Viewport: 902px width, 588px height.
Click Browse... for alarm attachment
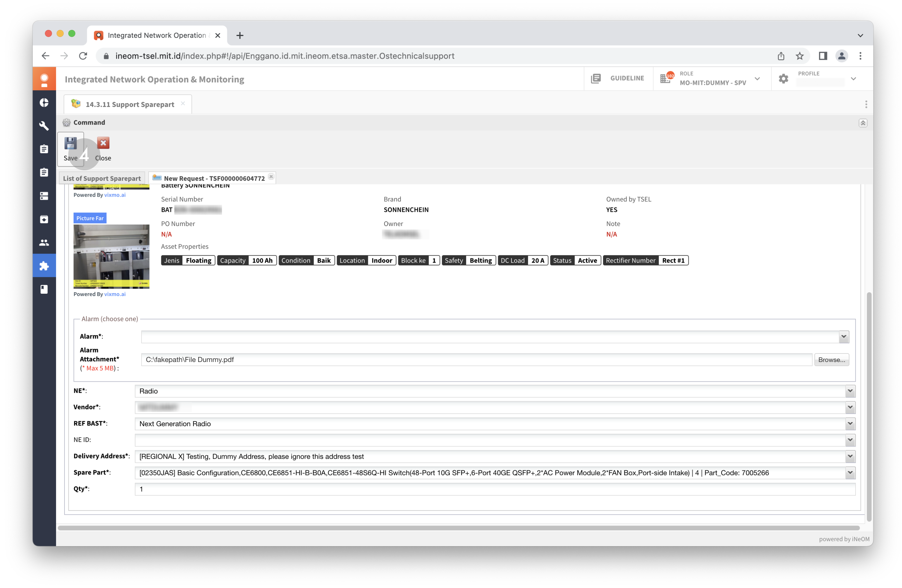(831, 360)
